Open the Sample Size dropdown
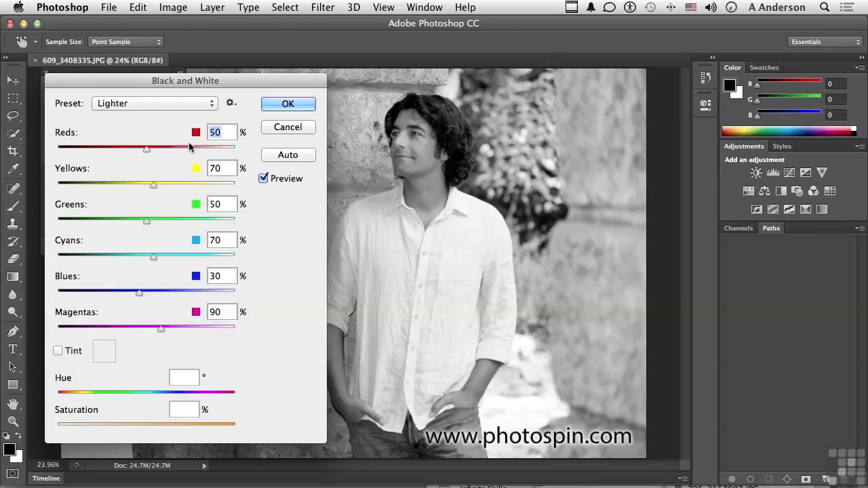 click(x=126, y=42)
